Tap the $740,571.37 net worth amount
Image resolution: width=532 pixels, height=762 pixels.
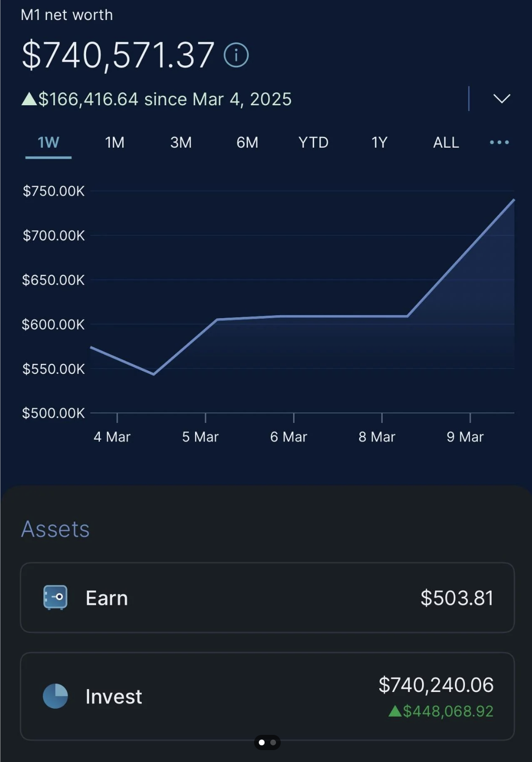(x=118, y=55)
